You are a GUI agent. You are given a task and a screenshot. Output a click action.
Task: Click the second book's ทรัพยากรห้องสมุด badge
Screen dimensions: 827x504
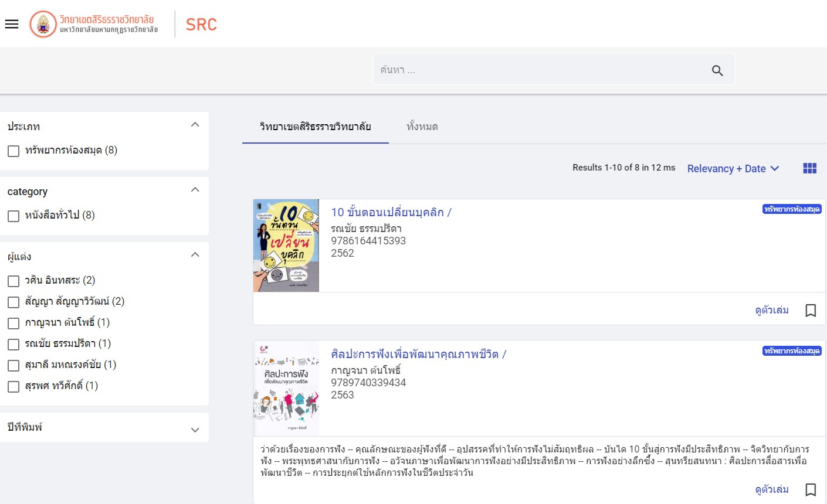point(792,351)
